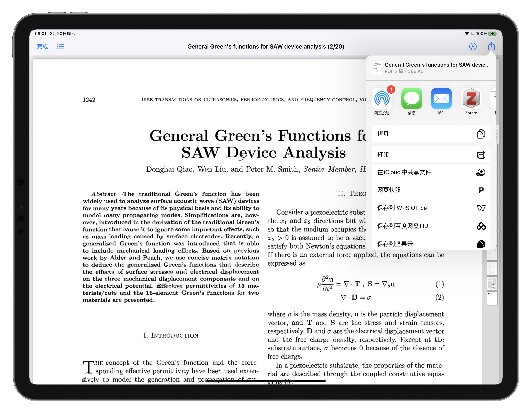Screen dimensions: 532x414
Task: Tap the authors line Donghai Qiao
Action: pos(256,169)
